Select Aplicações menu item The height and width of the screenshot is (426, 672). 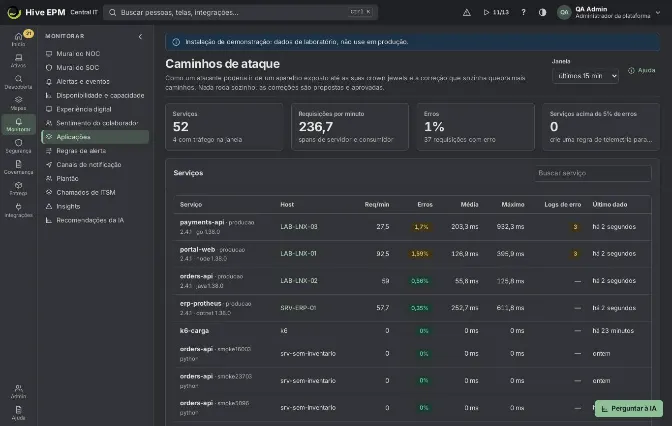95,137
